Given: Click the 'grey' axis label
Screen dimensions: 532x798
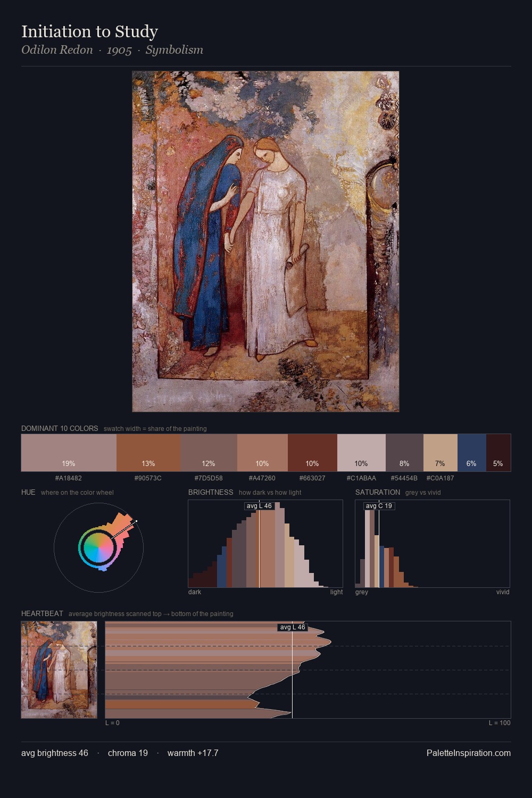Looking at the screenshot, I should point(362,592).
